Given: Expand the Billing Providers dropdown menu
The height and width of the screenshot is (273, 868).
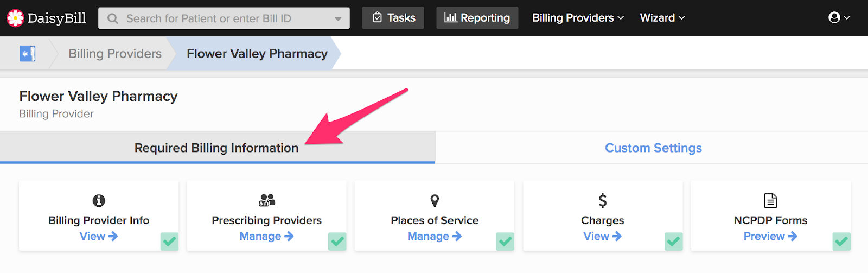Looking at the screenshot, I should point(578,18).
